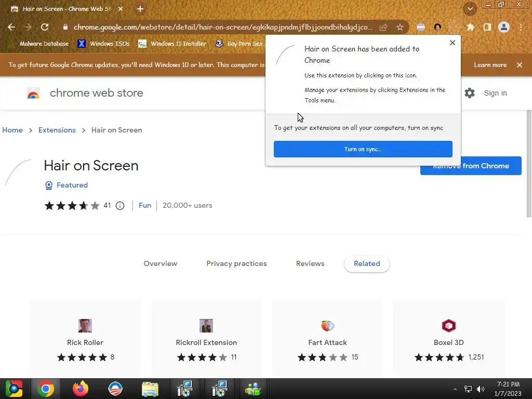Open the Boxel 3D extension card
This screenshot has width=532, height=399.
pyautogui.click(x=448, y=339)
